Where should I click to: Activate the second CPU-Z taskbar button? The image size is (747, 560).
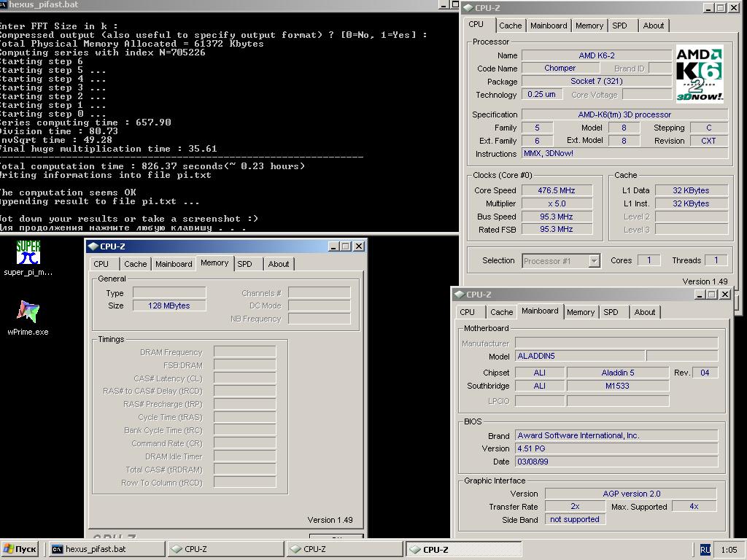[344, 549]
